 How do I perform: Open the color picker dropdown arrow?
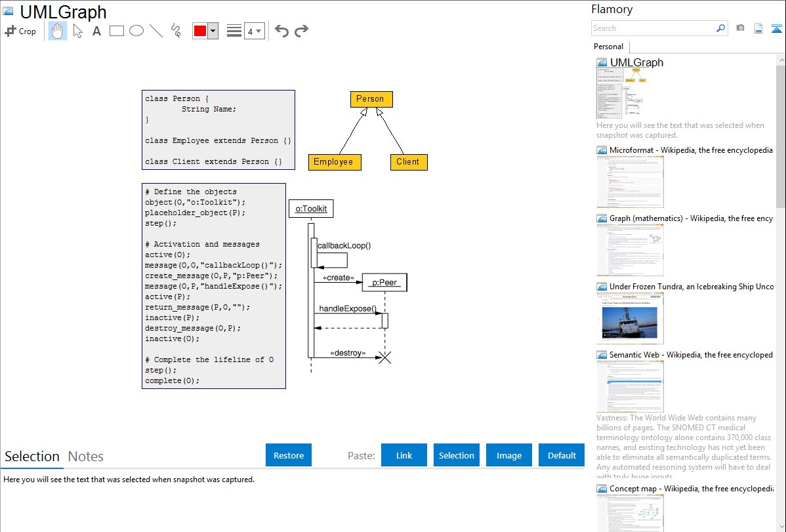coord(213,31)
